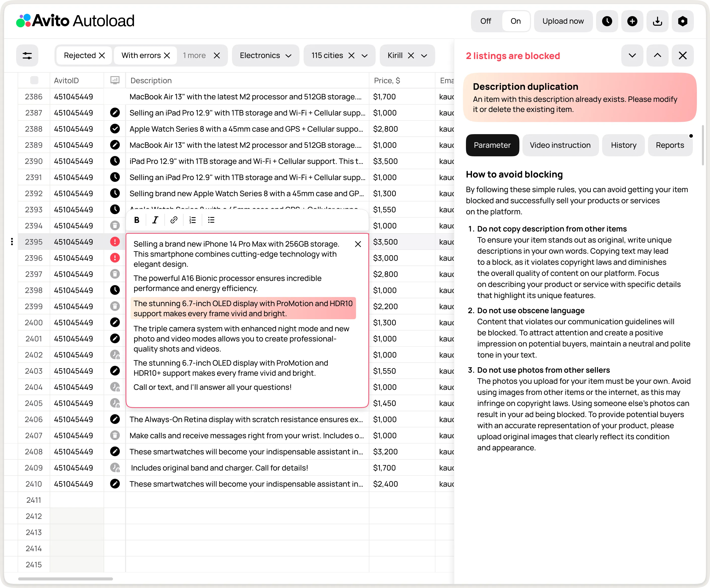Click the highlighted duplicated OLED display sentence
Image resolution: width=710 pixels, height=588 pixels.
pyautogui.click(x=243, y=308)
